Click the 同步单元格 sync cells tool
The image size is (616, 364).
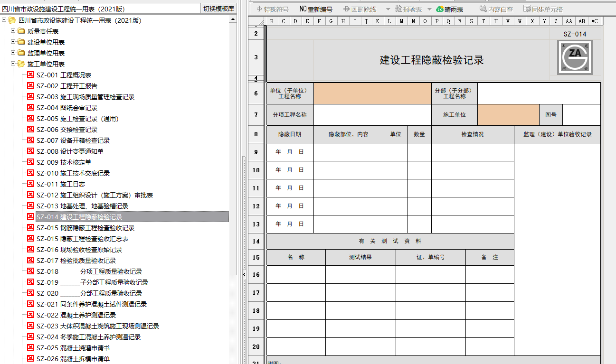point(543,9)
